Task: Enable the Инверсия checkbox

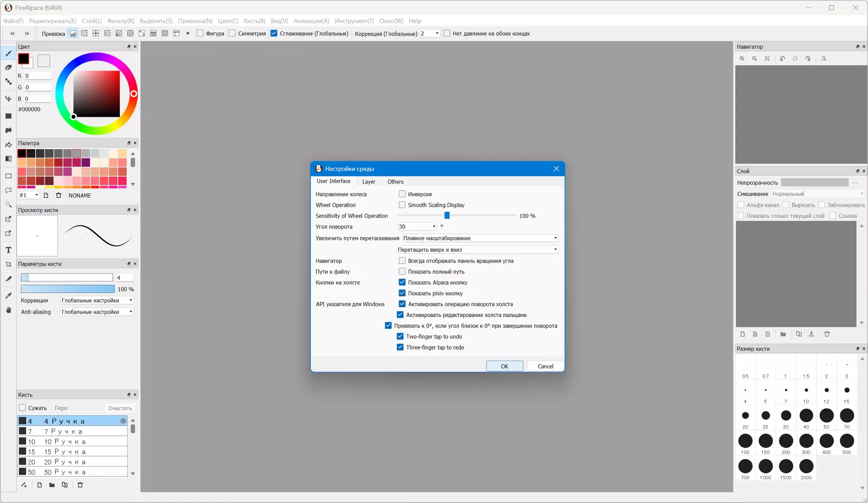Action: point(402,194)
